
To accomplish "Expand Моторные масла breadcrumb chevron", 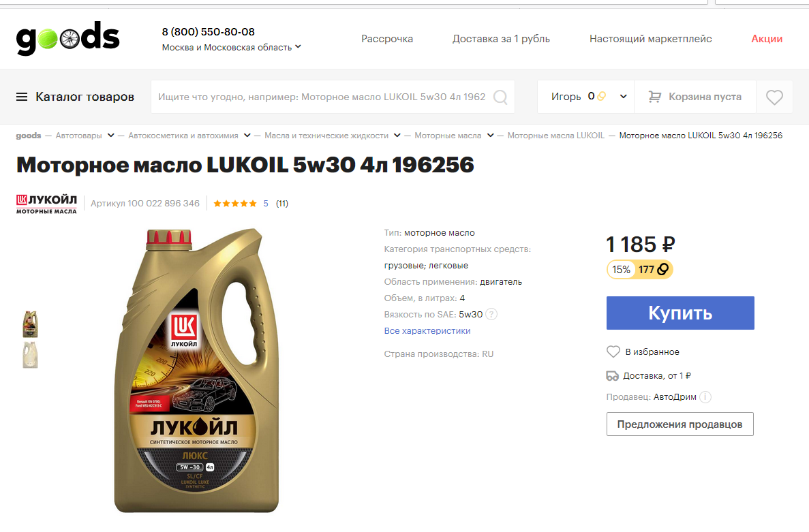I will (490, 136).
